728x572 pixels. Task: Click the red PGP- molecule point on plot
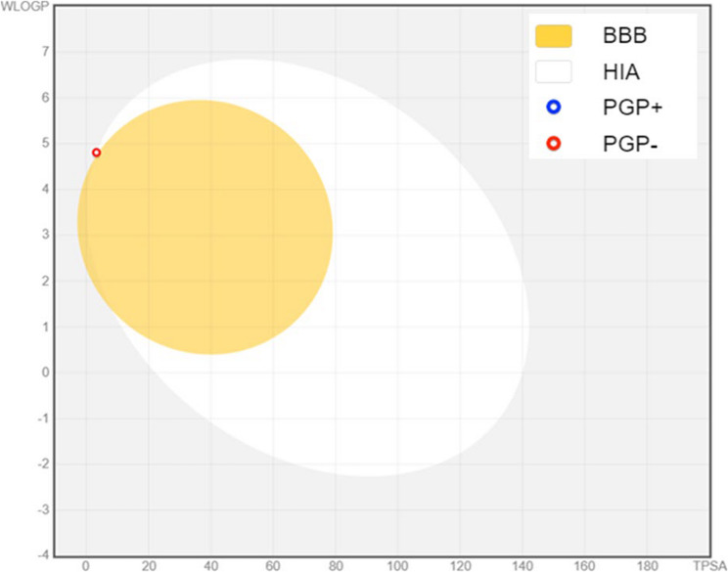pyautogui.click(x=96, y=153)
